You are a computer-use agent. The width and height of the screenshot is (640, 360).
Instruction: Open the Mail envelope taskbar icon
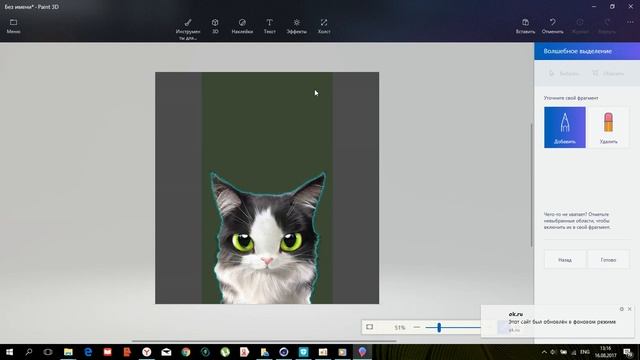click(x=166, y=352)
